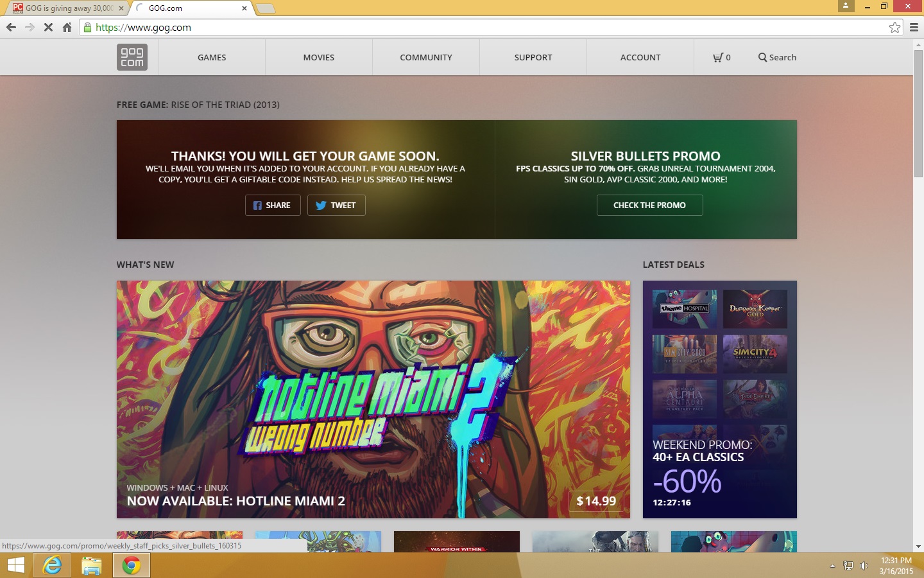The image size is (924, 578).
Task: Open the ACCOUNT menu
Action: [x=640, y=57]
